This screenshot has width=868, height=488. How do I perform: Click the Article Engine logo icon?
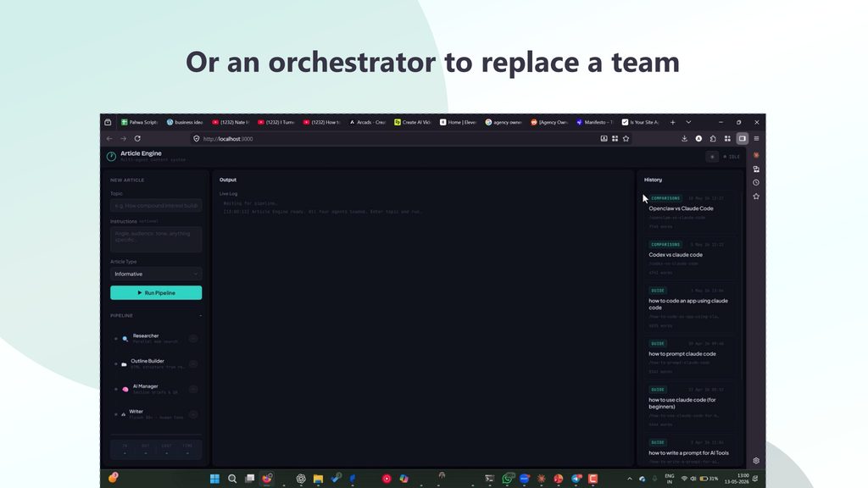(x=111, y=157)
